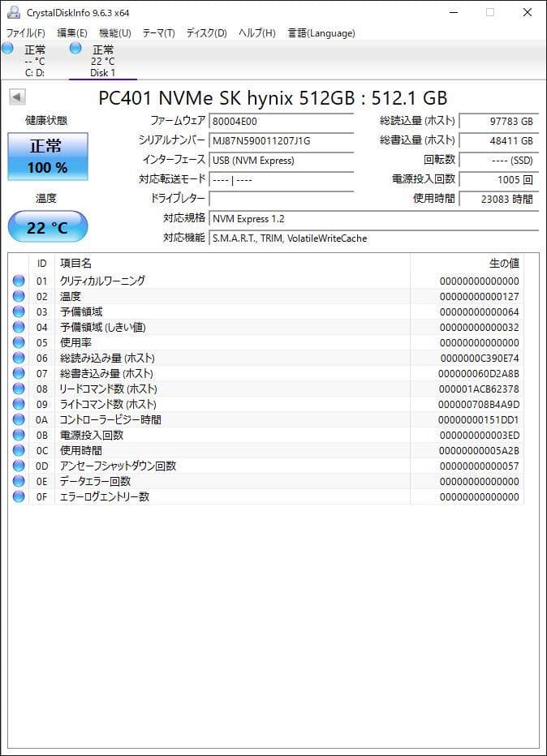Click status icon for クリティカルワーニング row
The image size is (547, 756).
click(x=19, y=281)
